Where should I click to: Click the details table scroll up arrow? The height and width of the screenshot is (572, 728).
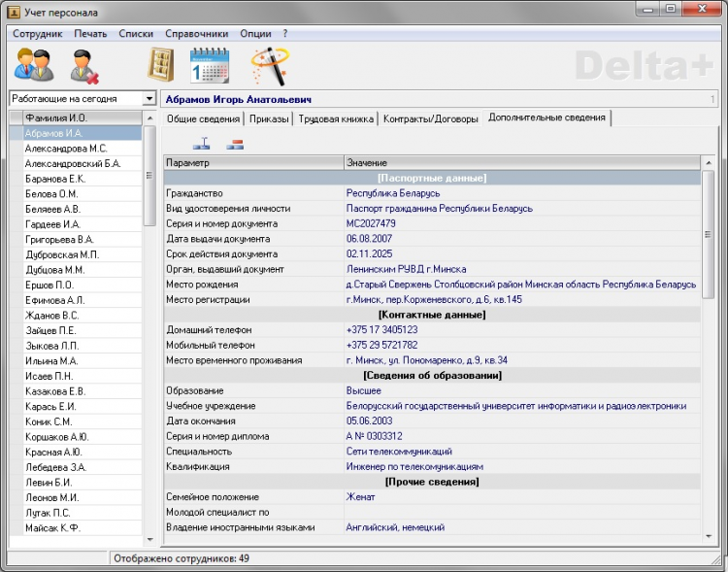709,162
